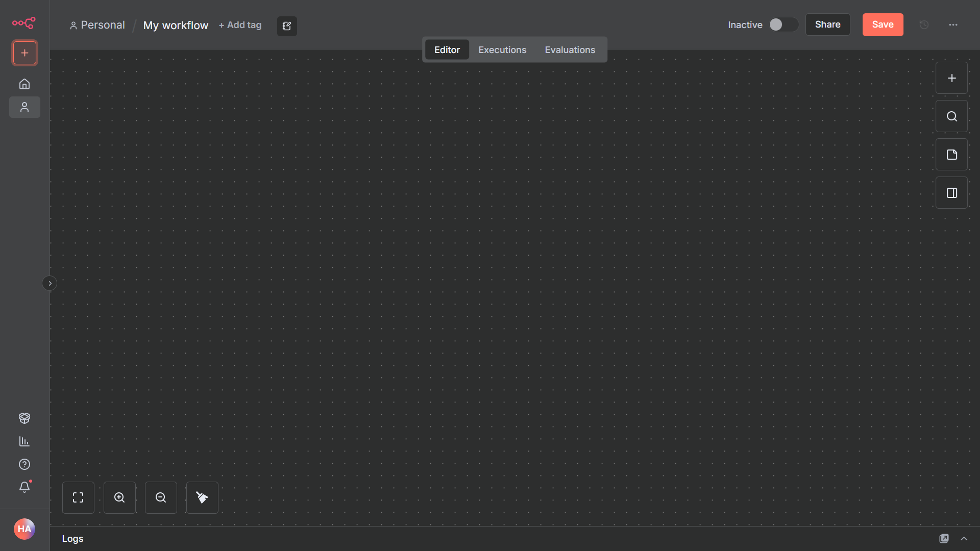Expand the left sidebar arrow
Image resolution: width=980 pixels, height=551 pixels.
click(50, 283)
